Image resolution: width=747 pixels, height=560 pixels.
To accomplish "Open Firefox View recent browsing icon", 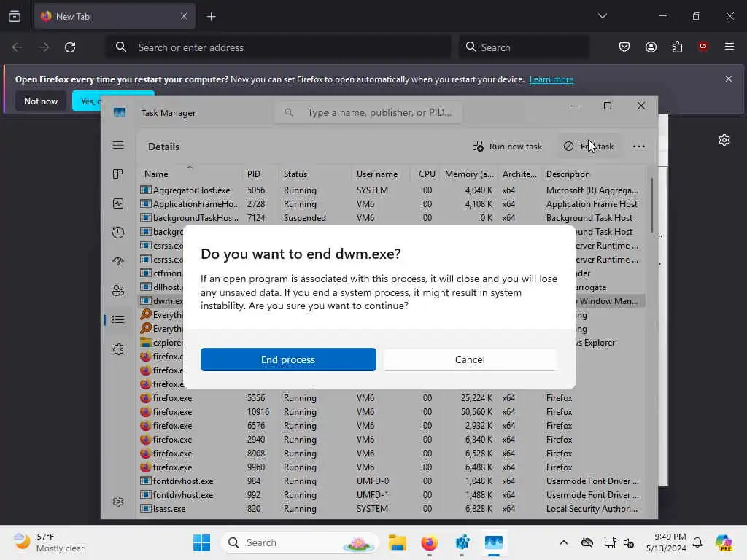I will point(15,16).
